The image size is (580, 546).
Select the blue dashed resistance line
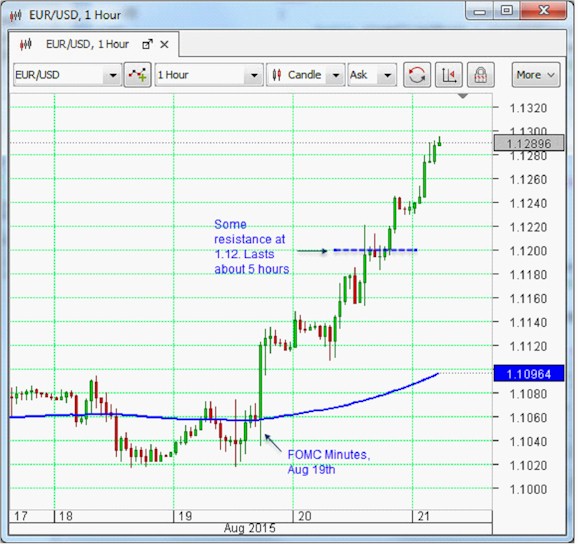(x=375, y=250)
